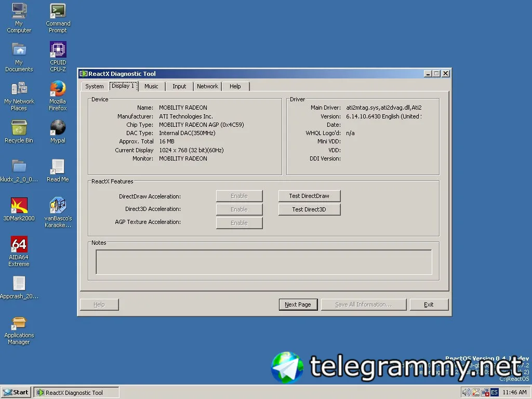Click ReactX Diagnostic Tool taskbar button
The height and width of the screenshot is (399, 532).
click(76, 393)
